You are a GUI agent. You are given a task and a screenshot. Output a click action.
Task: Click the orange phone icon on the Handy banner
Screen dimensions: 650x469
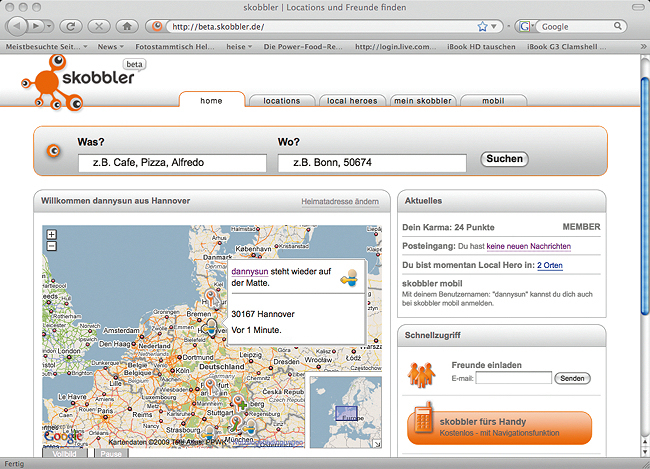423,418
